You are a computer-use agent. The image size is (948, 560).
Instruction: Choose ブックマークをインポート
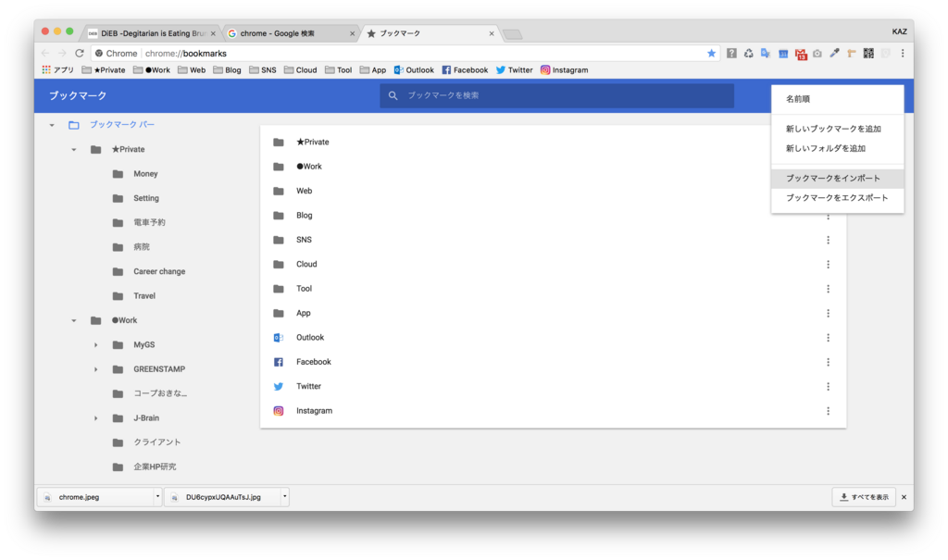(837, 179)
